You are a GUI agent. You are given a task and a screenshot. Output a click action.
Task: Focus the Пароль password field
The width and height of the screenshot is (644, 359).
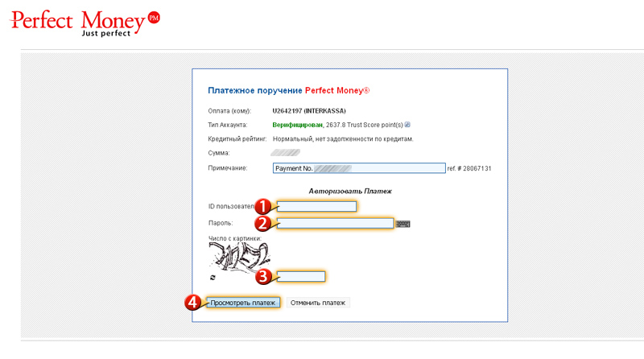click(x=335, y=223)
